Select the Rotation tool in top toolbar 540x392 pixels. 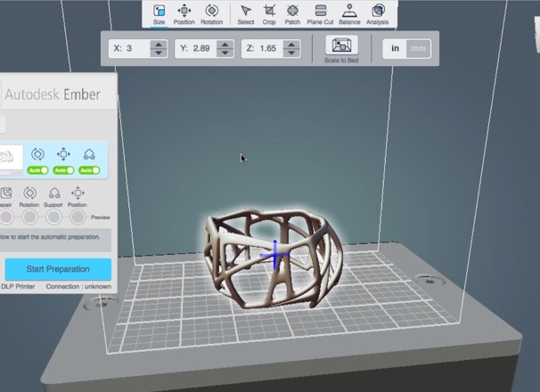point(211,14)
